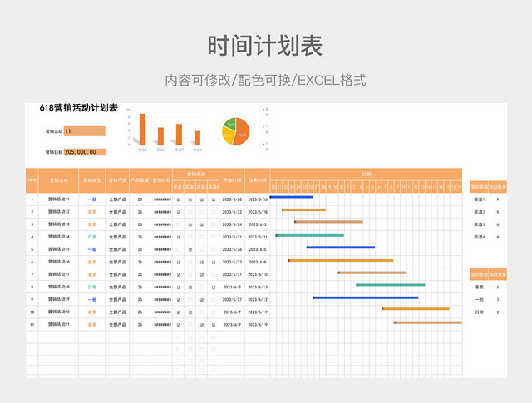Select the 营销目标 field showing 205,000.00

click(85, 152)
